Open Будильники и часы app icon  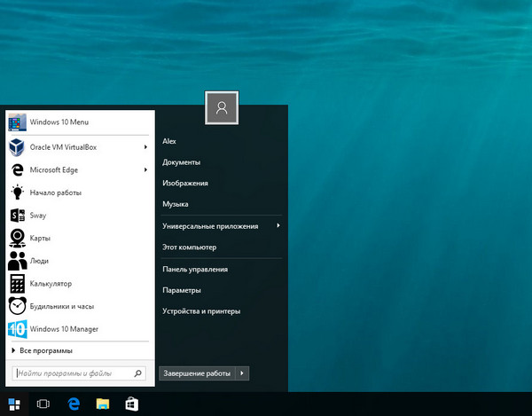17,306
